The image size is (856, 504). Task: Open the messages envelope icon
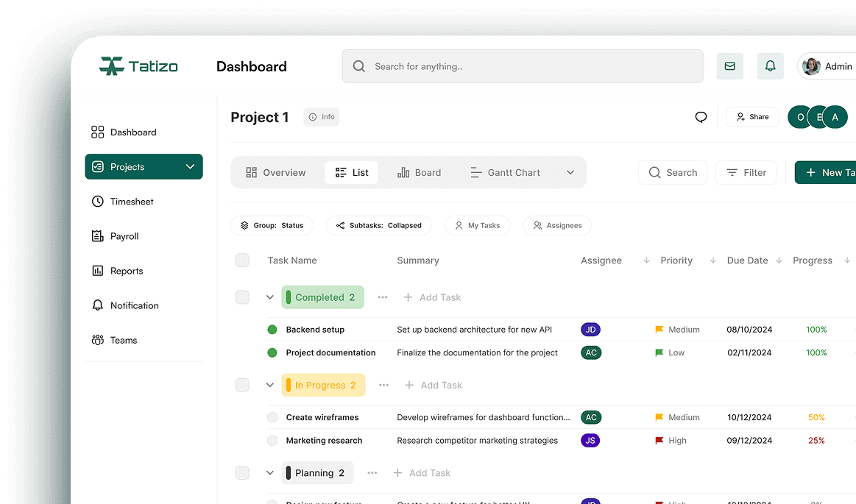tap(729, 66)
